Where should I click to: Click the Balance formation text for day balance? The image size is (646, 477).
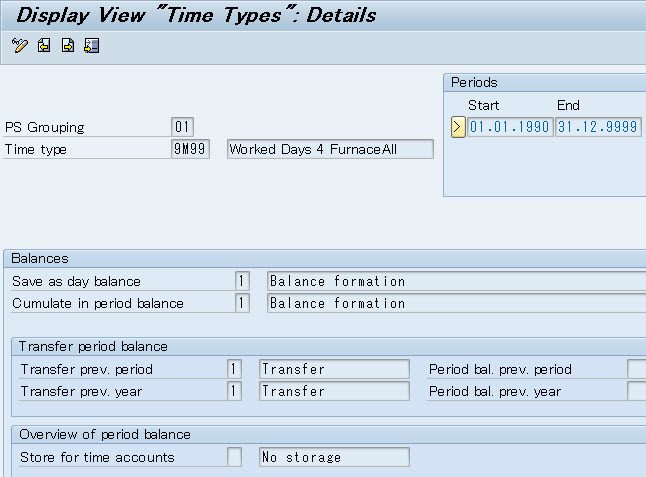455,281
